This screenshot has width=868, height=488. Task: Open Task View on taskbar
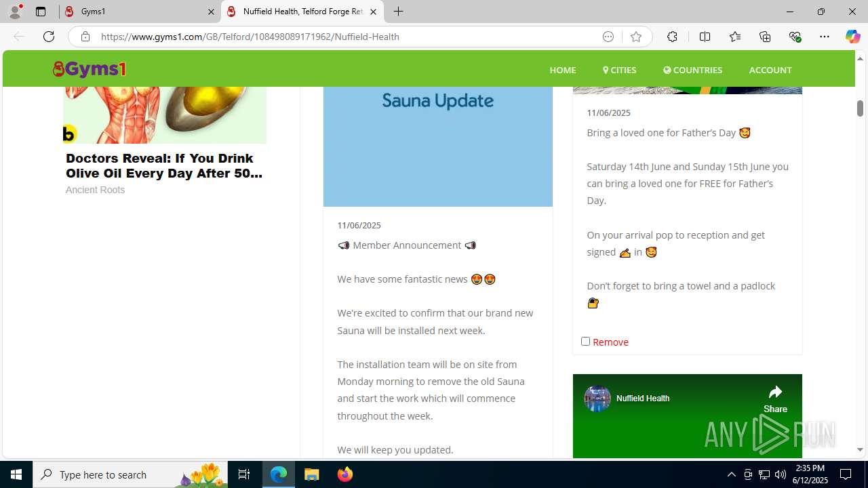coord(244,474)
